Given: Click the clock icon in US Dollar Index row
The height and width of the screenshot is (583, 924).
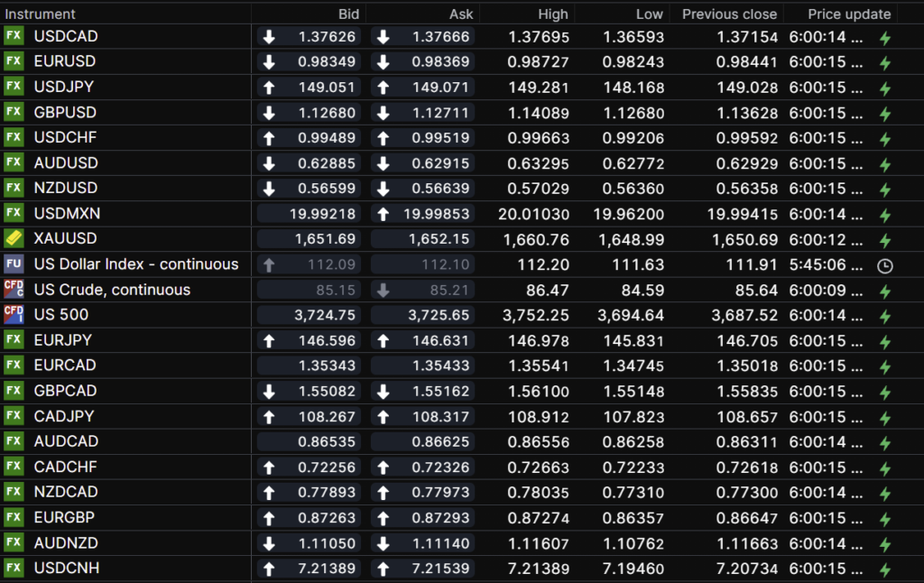Looking at the screenshot, I should [884, 265].
